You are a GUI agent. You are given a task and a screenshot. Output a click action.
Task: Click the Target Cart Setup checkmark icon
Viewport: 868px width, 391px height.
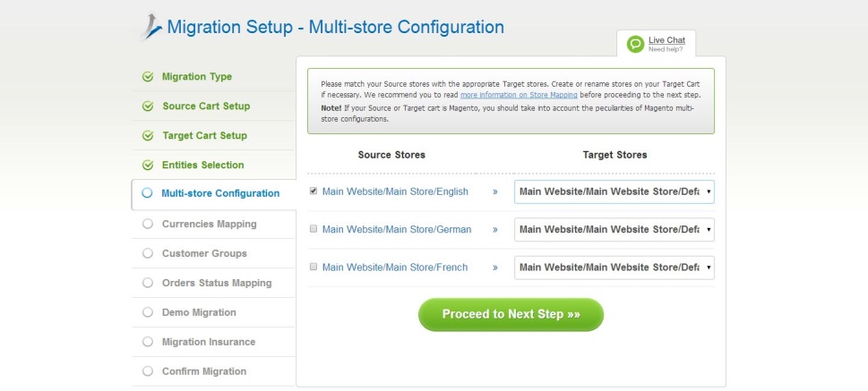(x=148, y=136)
